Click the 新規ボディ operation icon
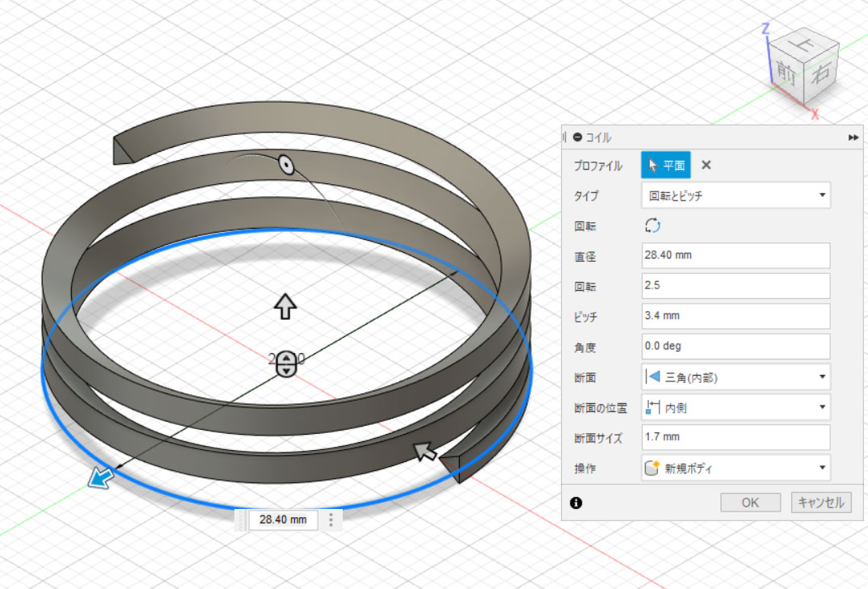Screen dimensions: 868x589 (653, 468)
